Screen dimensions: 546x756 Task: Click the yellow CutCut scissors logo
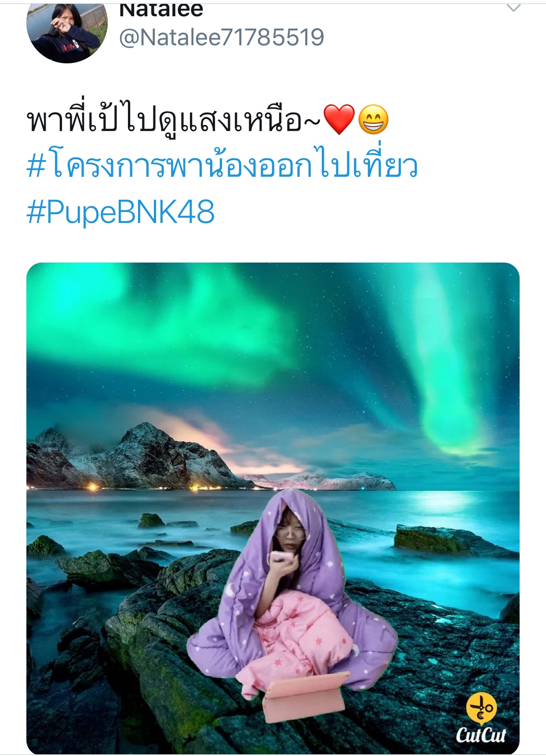tap(481, 709)
